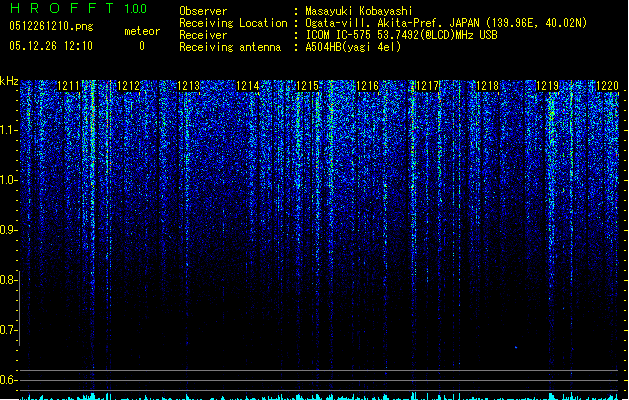
Task: Click the 1211 time marker
Action: (x=69, y=86)
